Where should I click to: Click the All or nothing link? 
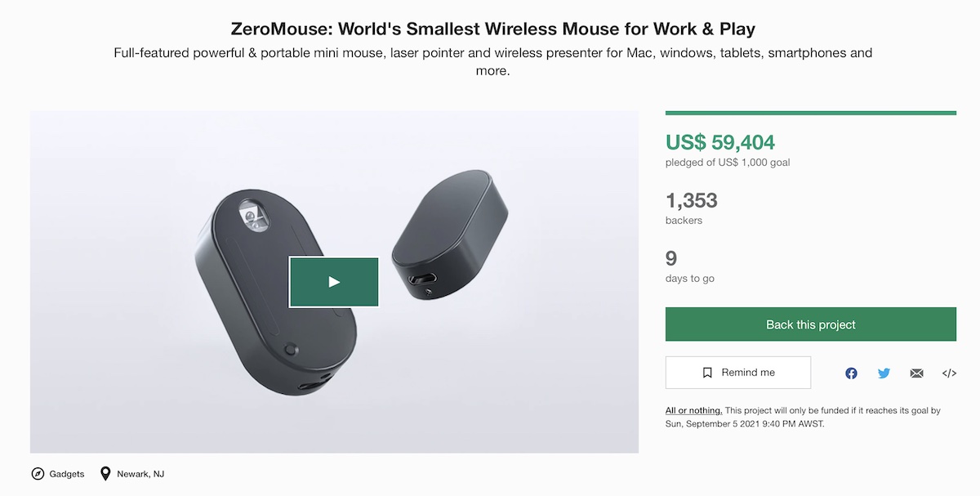click(x=693, y=409)
